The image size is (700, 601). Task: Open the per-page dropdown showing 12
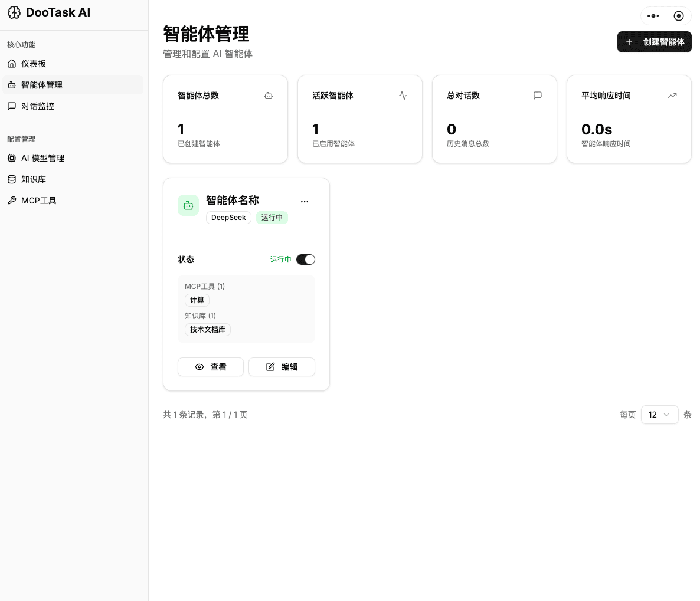click(659, 415)
